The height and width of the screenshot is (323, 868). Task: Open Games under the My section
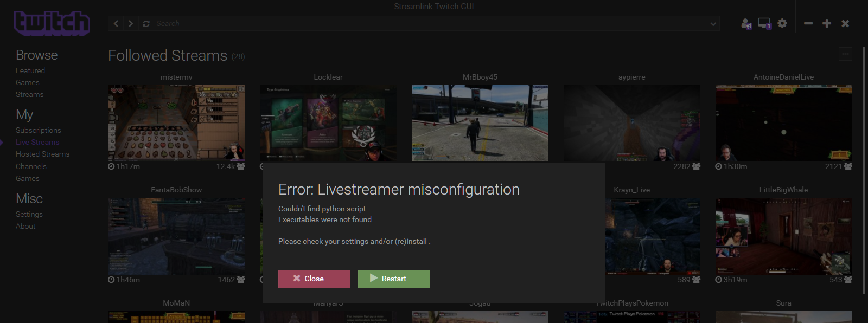(28, 178)
